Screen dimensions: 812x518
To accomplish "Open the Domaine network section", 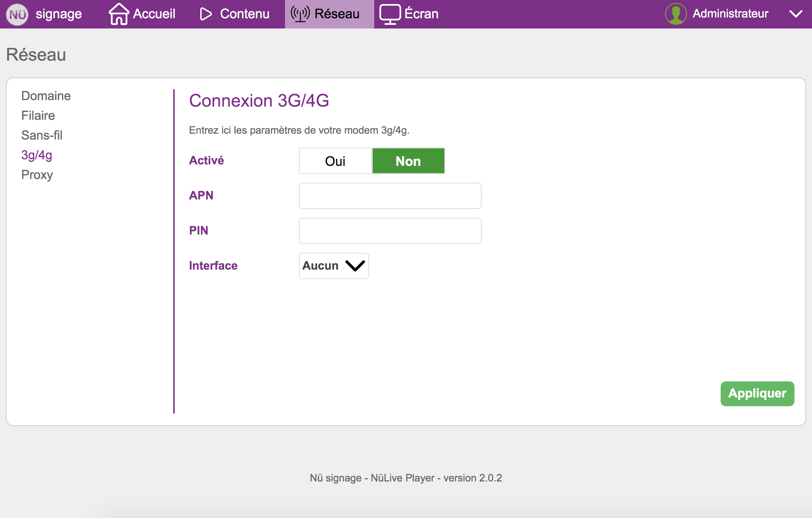I will click(x=46, y=96).
